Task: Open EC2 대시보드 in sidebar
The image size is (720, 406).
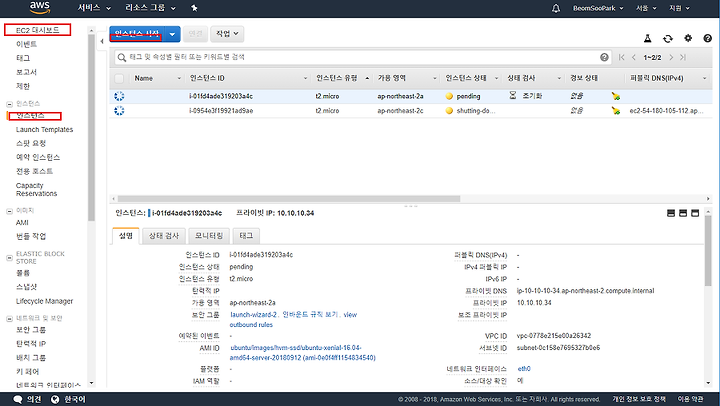Action: click(x=38, y=30)
